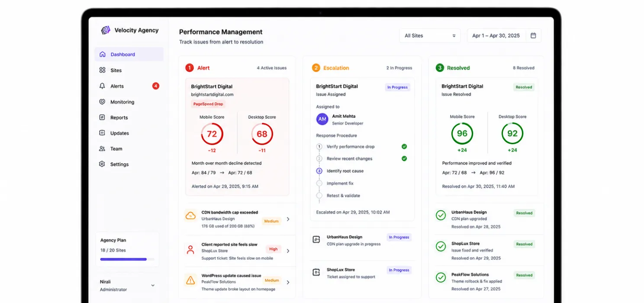Open the Reports section
This screenshot has height=303, width=644.
tap(129, 117)
